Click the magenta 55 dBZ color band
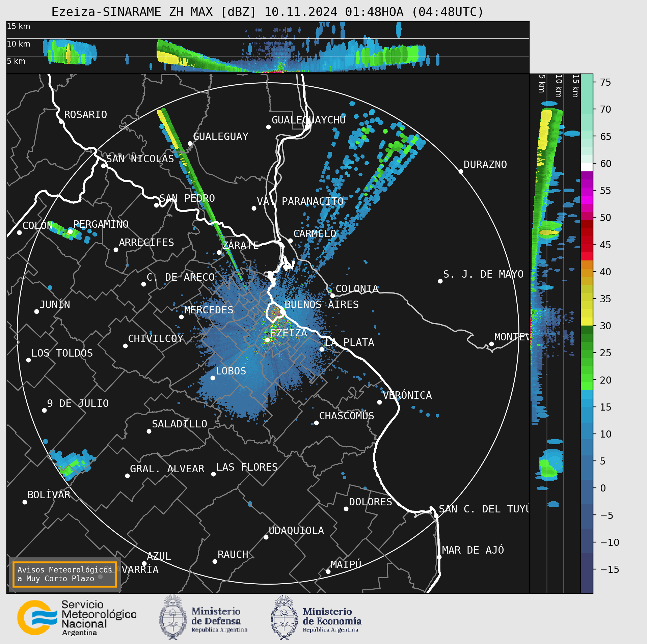647x644 pixels. point(587,192)
